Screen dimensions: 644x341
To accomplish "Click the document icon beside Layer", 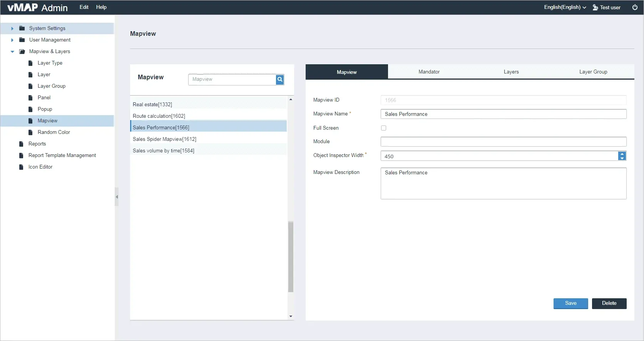I will click(30, 74).
